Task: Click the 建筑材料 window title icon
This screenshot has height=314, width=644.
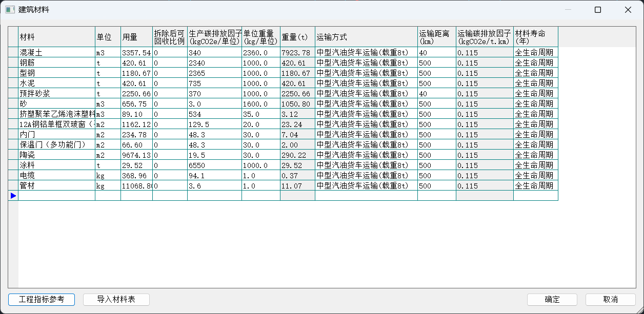Action: pyautogui.click(x=10, y=10)
